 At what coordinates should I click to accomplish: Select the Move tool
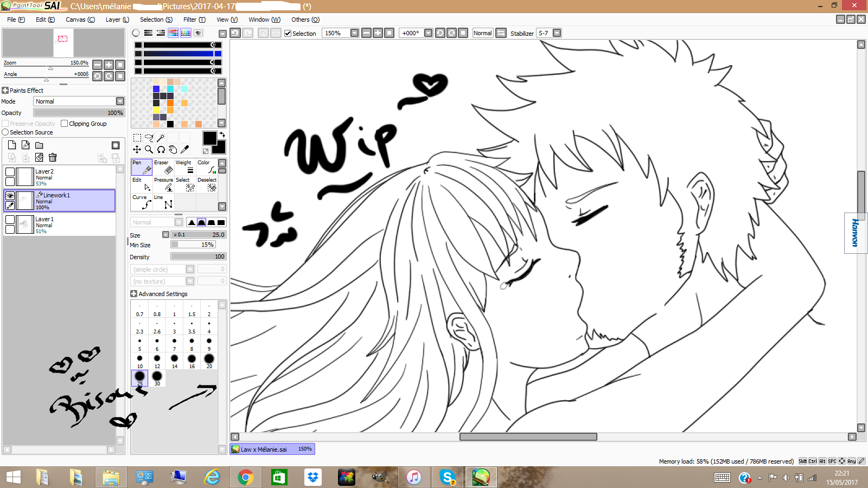click(137, 150)
